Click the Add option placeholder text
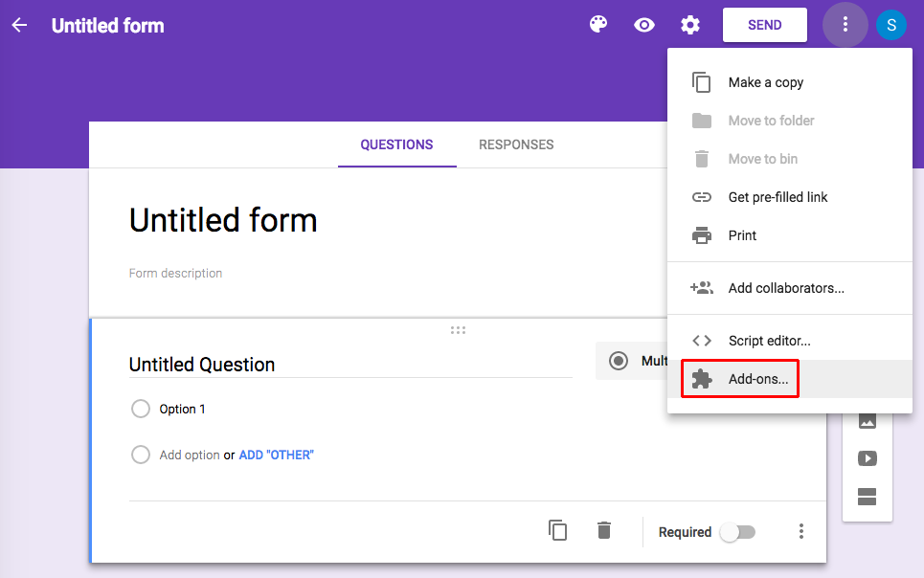924x578 pixels. pyautogui.click(x=190, y=455)
